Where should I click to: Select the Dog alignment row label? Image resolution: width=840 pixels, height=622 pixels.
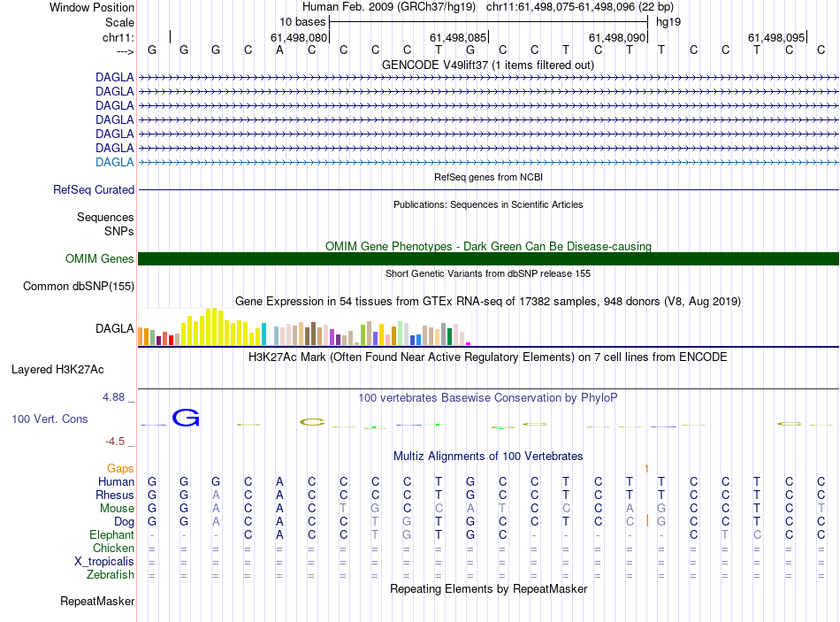[x=125, y=521]
